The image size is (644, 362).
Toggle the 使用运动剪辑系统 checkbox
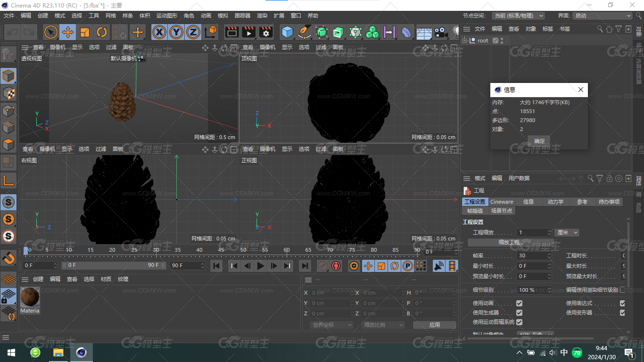coord(519,322)
